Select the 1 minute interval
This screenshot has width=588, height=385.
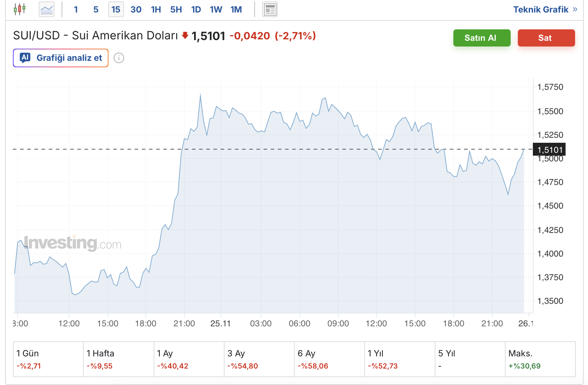click(76, 10)
